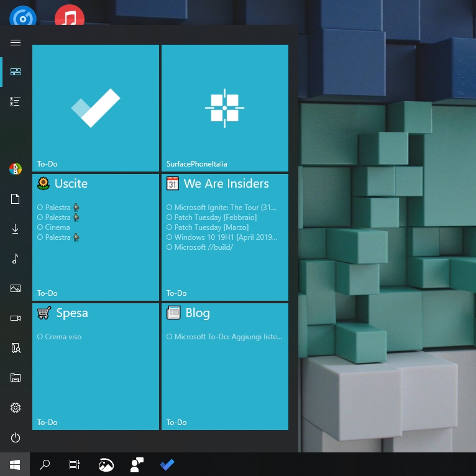Click the sunflower emoji on Uscite tile

pyautogui.click(x=43, y=184)
